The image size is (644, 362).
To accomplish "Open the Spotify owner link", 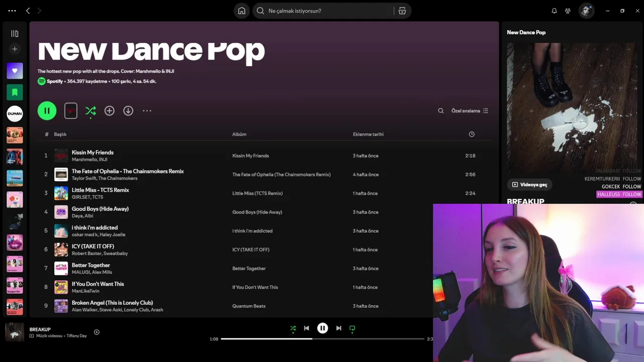I will coord(55,81).
